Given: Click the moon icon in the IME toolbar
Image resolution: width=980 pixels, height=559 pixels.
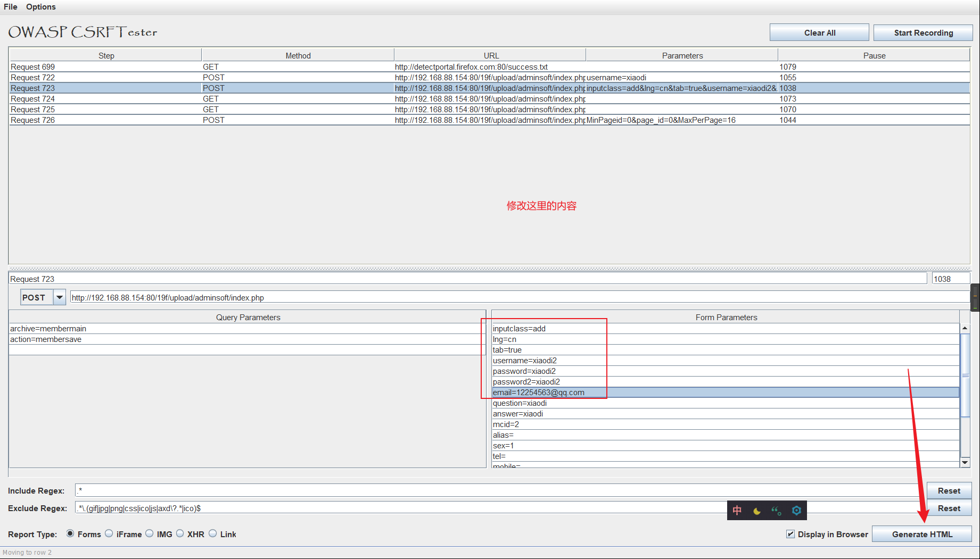Looking at the screenshot, I should coord(757,511).
